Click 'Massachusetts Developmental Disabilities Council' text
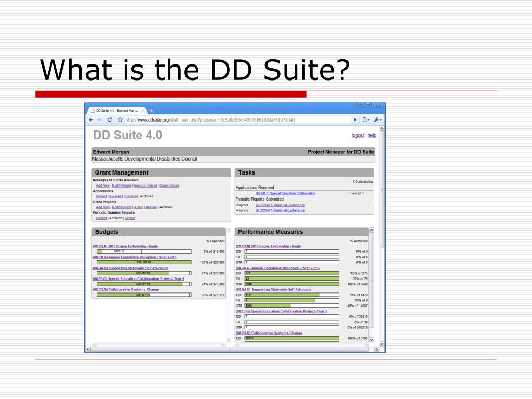Screen dimensions: 532x399 (x=144, y=159)
